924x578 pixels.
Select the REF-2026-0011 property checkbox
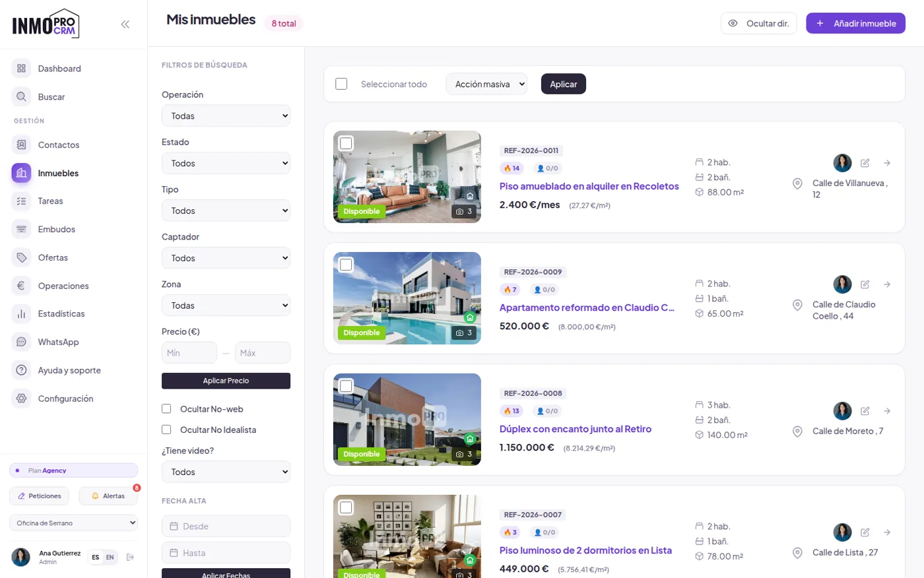pos(346,143)
